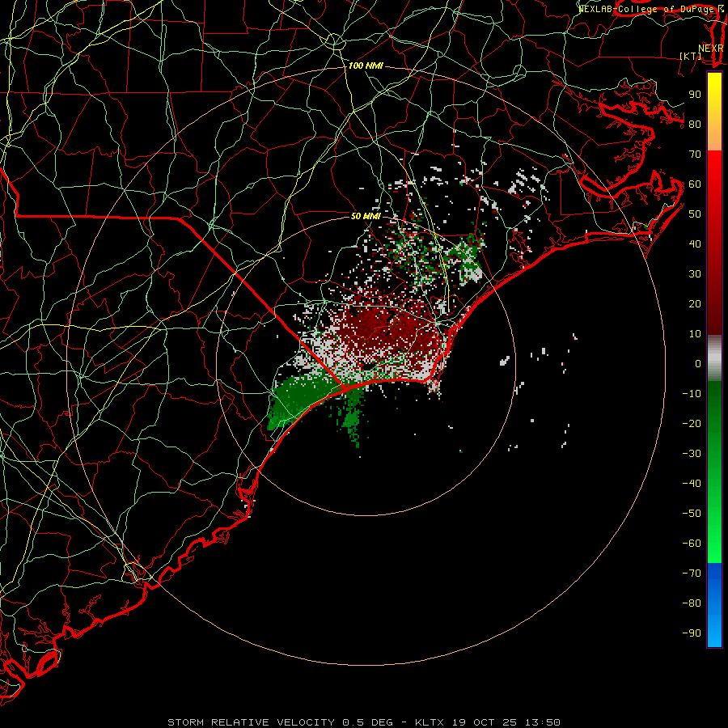Screen dimensions: 728x728
Task: Click the gray zero-velocity segment of color bar
Action: point(714,358)
